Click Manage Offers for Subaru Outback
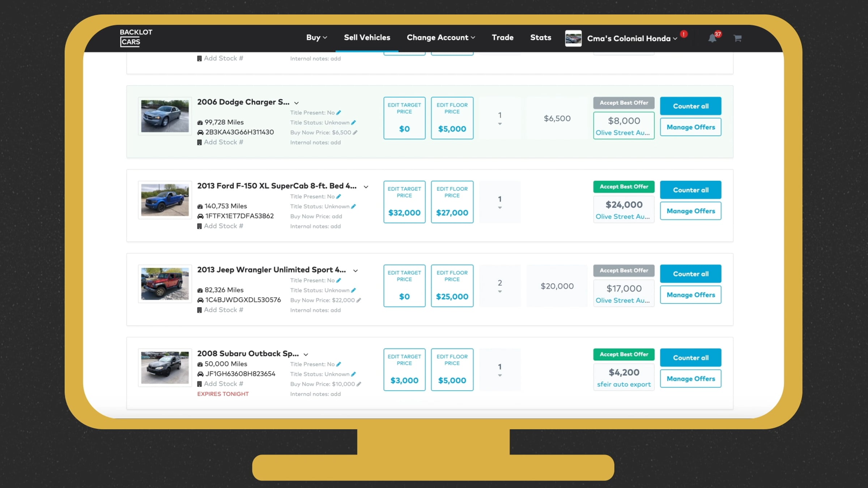 [690, 379]
